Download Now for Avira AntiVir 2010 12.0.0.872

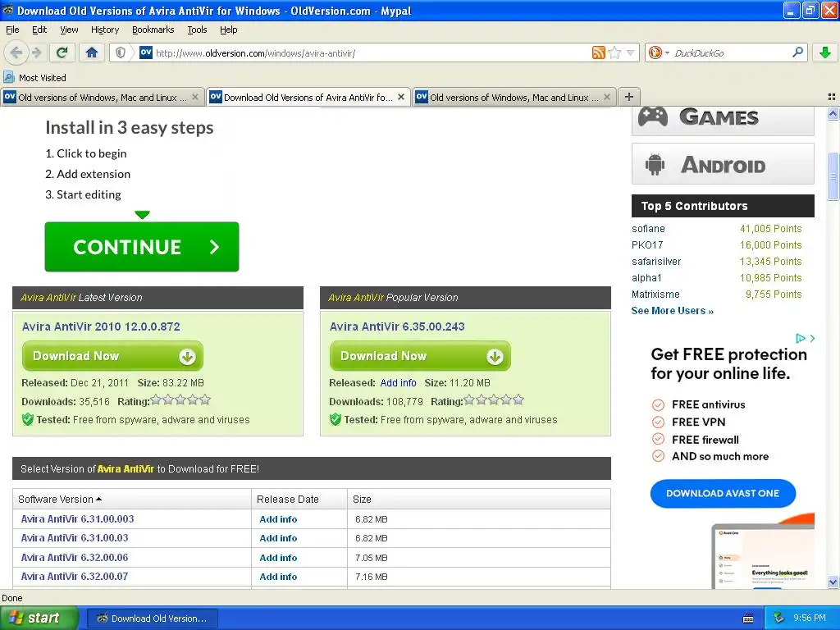point(112,356)
